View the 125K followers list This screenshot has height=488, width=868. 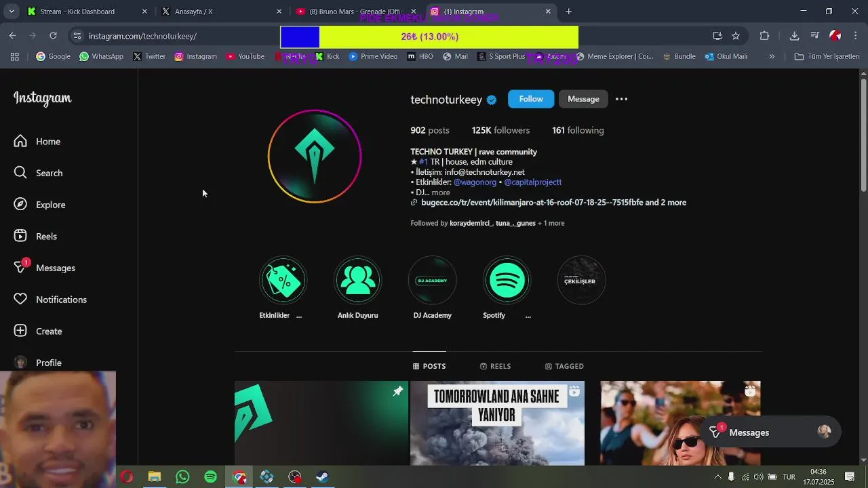pyautogui.click(x=500, y=130)
